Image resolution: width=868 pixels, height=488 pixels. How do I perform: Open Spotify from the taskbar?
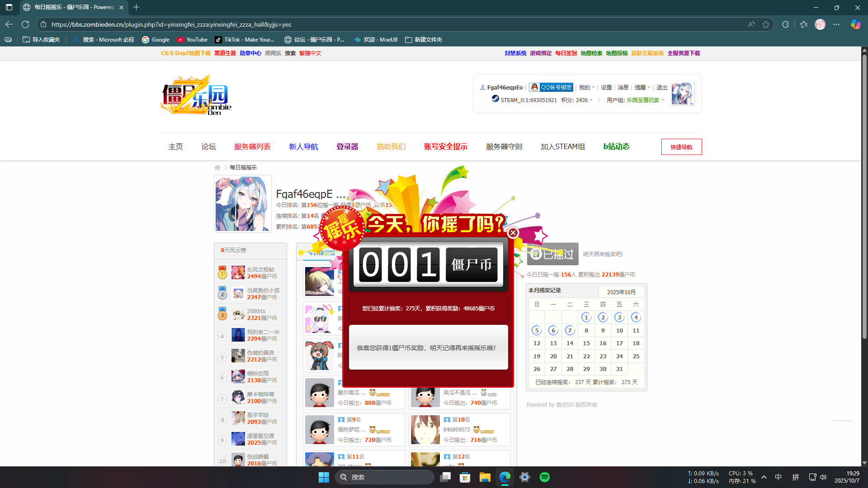545,477
